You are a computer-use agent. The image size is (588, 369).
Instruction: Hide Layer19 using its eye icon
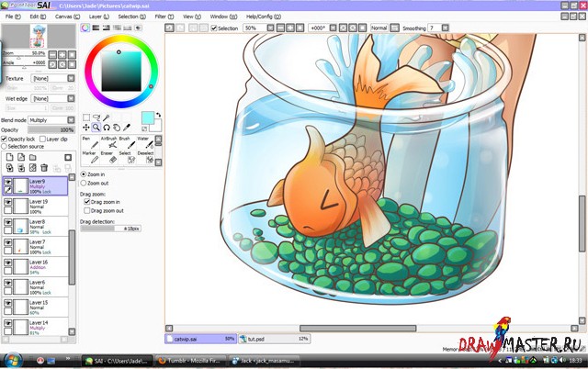(x=8, y=202)
